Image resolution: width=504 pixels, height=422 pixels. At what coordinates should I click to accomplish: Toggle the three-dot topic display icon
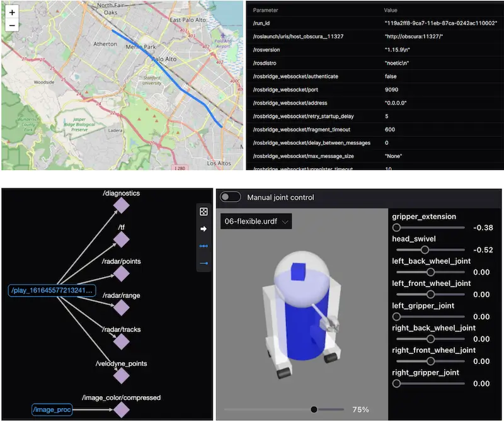tap(203, 246)
